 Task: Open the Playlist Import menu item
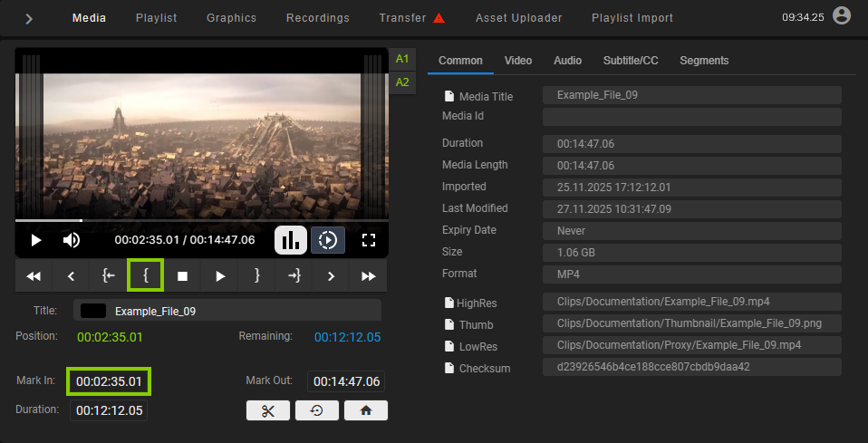coord(632,18)
